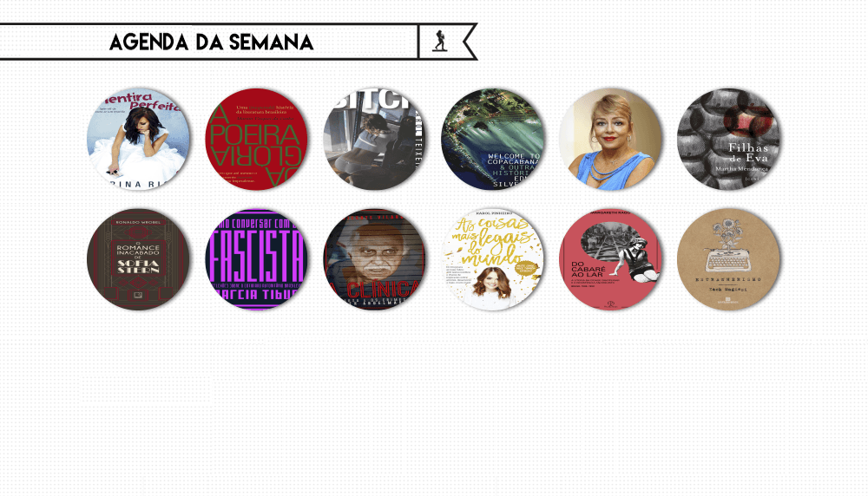Viewport: 868px width, 496px height.
Task: Click the typewriter illustration on brown cover
Action: (x=728, y=259)
